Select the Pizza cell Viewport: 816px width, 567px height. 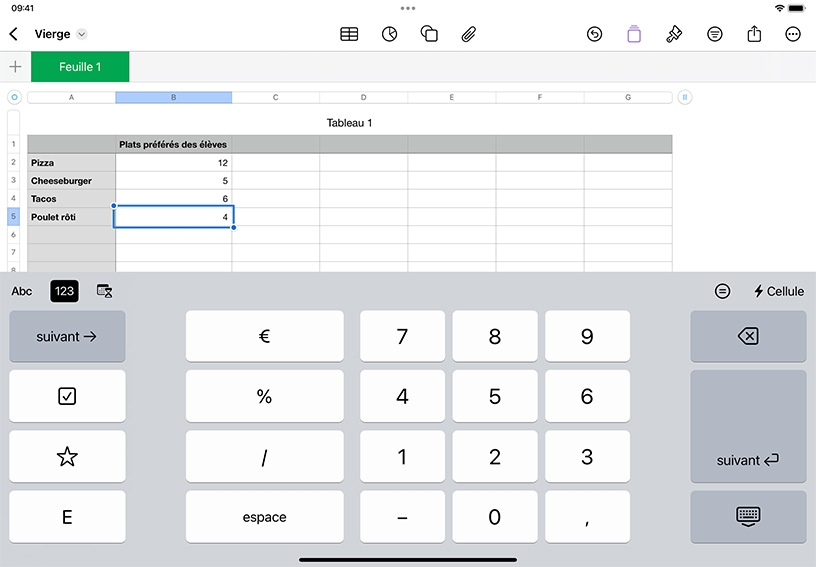[x=71, y=163]
